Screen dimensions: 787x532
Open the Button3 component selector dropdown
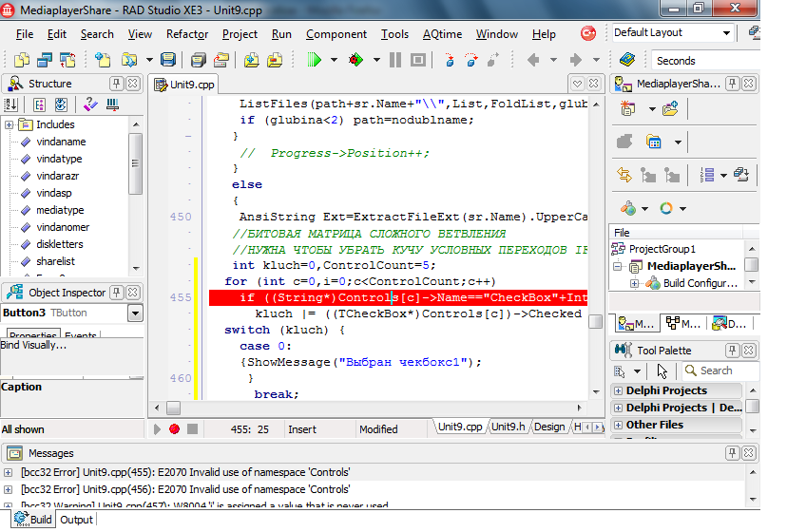click(x=135, y=313)
